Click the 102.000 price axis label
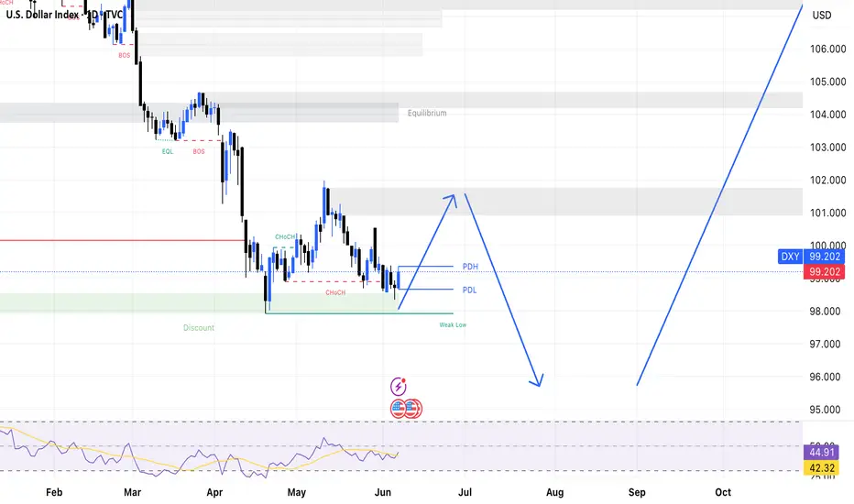Screen dimensions: 854x504 pyautogui.click(x=827, y=180)
